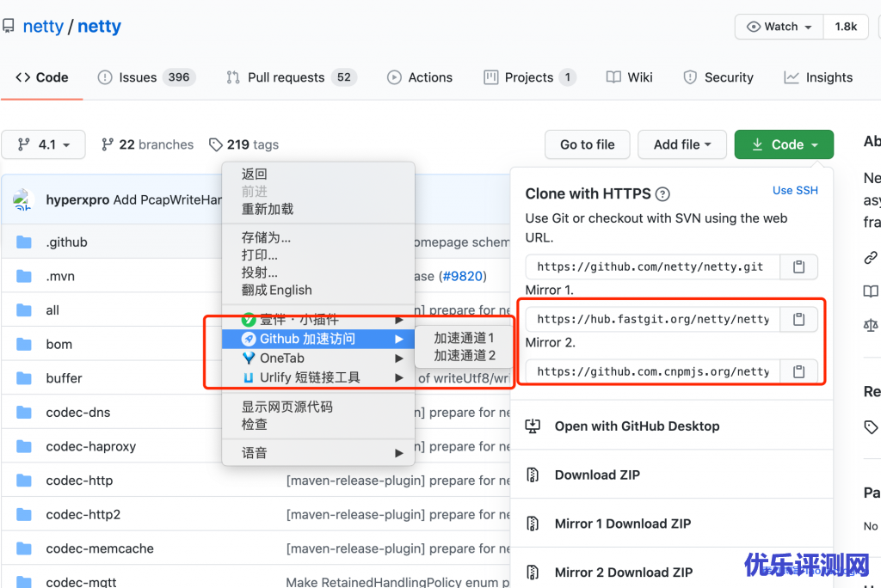Screen dimensions: 881x588
Task: Select 重新加载 from the context menu
Action: point(268,209)
